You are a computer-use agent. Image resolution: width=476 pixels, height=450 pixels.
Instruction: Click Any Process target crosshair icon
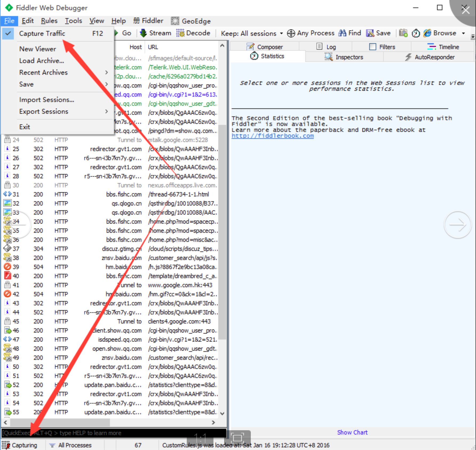click(x=291, y=33)
